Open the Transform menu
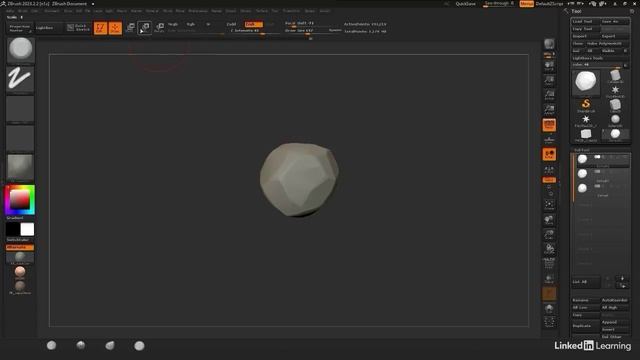640x360 pixels. (291, 11)
